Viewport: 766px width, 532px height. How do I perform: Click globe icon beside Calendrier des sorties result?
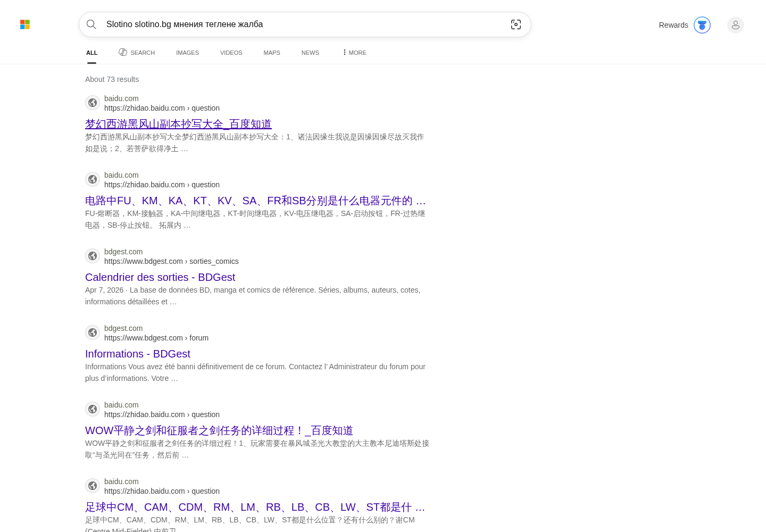pyautogui.click(x=93, y=256)
